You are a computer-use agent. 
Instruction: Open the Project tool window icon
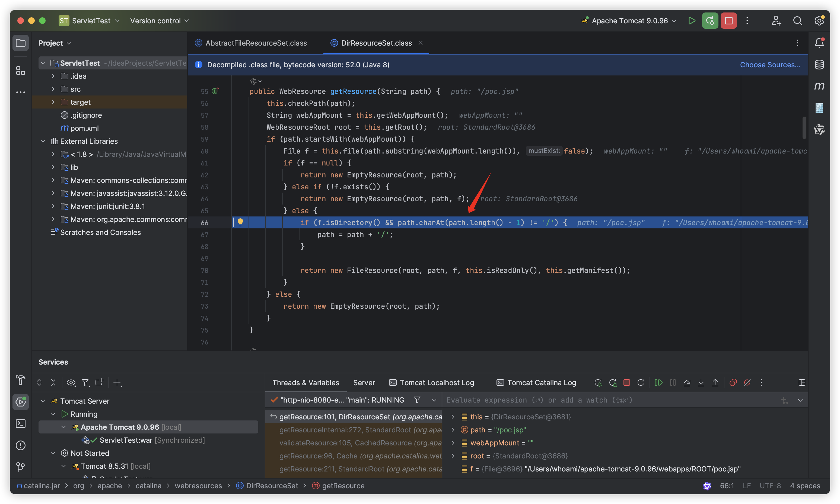pyautogui.click(x=20, y=43)
